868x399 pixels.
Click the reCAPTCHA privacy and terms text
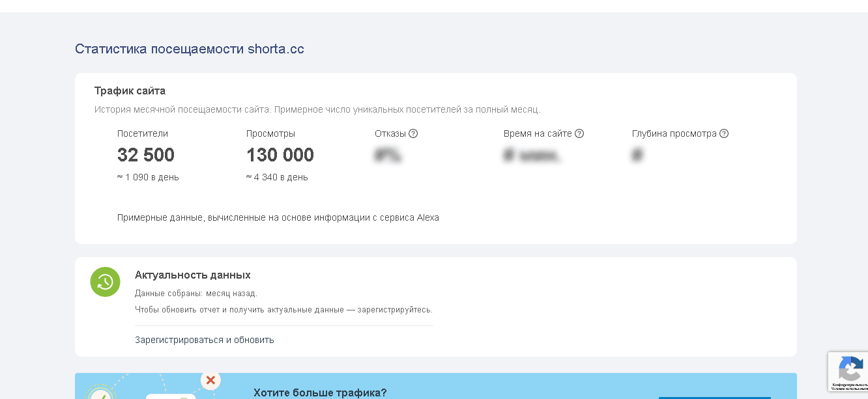pyautogui.click(x=850, y=387)
